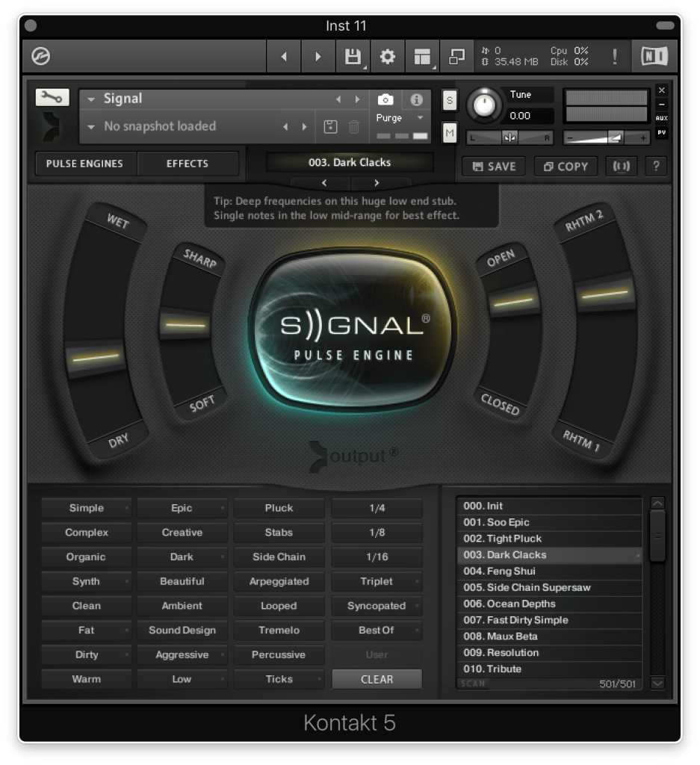Open Kontakt settings gear icon
This screenshot has width=700, height=765.
tap(387, 57)
